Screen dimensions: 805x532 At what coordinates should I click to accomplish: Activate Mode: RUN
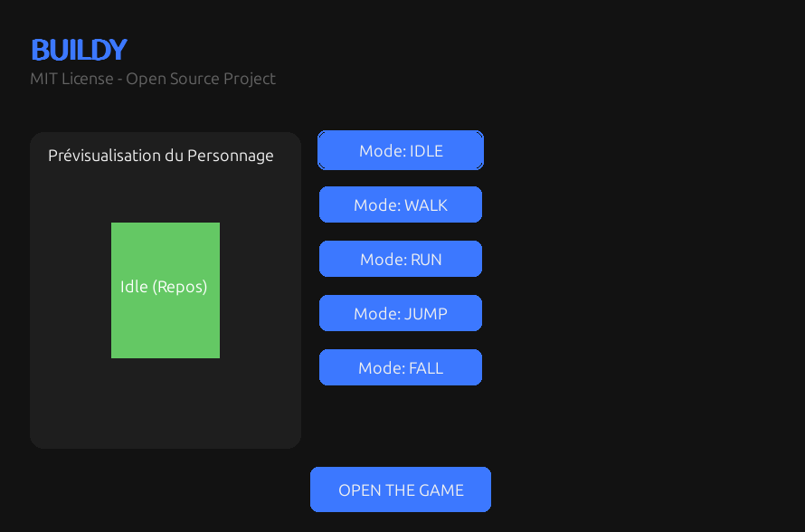[x=401, y=259]
